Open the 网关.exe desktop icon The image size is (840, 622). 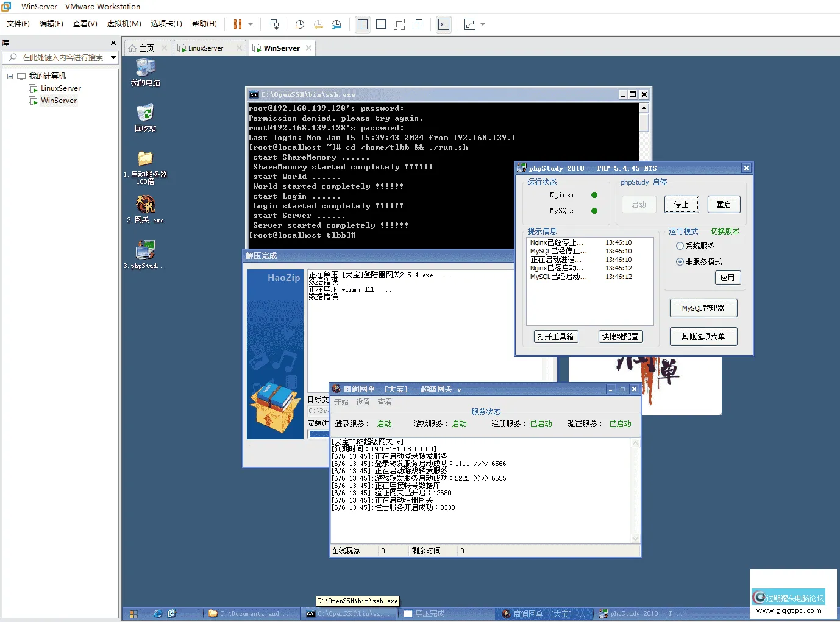(x=145, y=205)
